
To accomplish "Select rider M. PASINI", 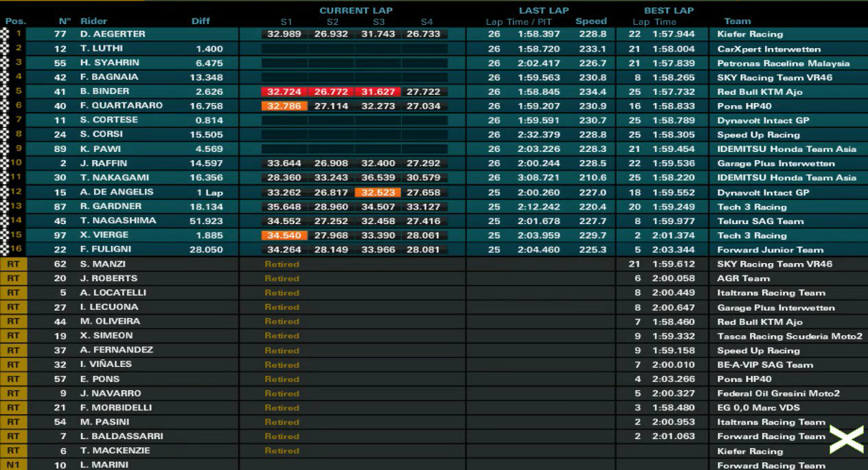I will click(x=104, y=422).
